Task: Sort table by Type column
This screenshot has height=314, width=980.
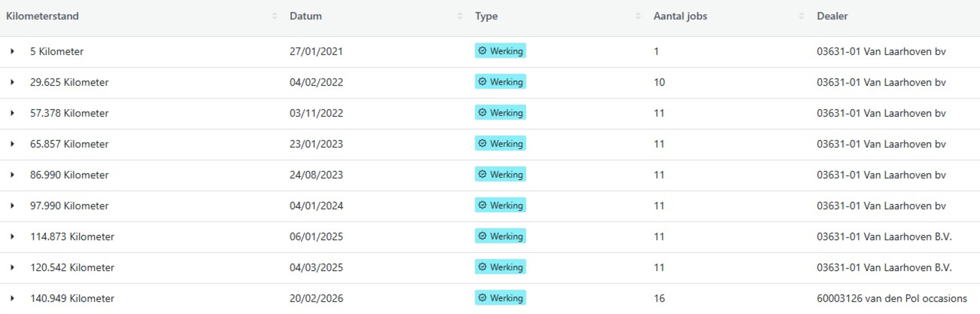Action: (638, 16)
